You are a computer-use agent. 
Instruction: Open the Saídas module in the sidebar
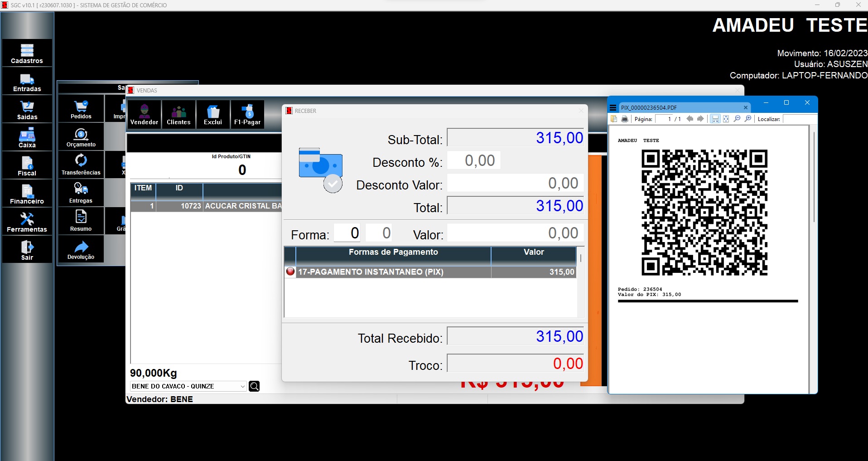(x=27, y=109)
